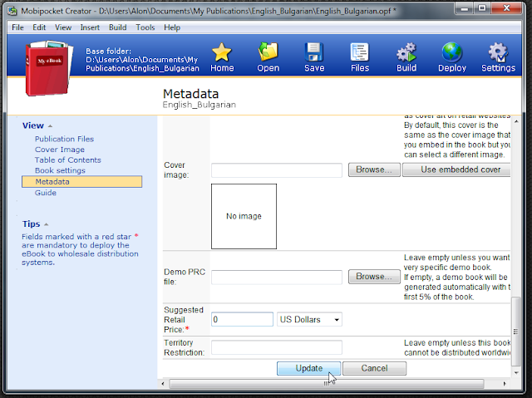Click Browse for the Cover image
The image size is (532, 398).
374,170
